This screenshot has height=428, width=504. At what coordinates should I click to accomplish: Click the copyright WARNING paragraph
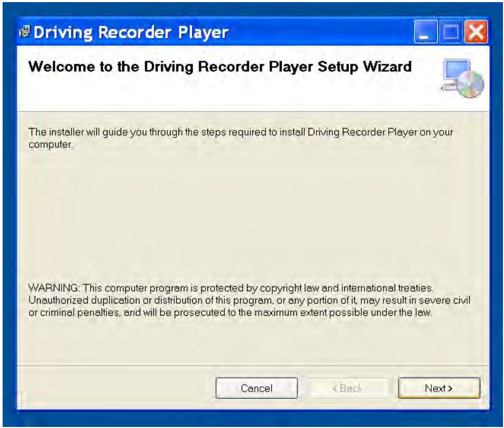[x=249, y=300]
